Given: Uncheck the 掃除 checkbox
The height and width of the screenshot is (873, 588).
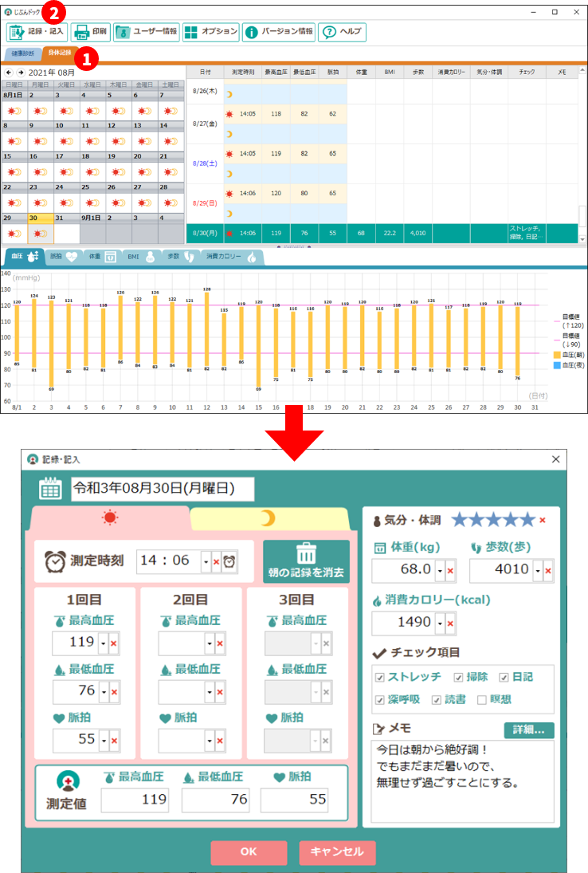Looking at the screenshot, I should point(458,677).
